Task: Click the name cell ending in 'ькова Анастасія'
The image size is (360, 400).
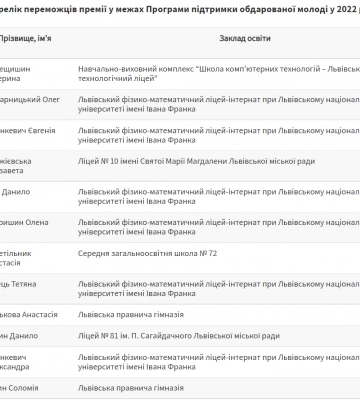Action: [29, 315]
